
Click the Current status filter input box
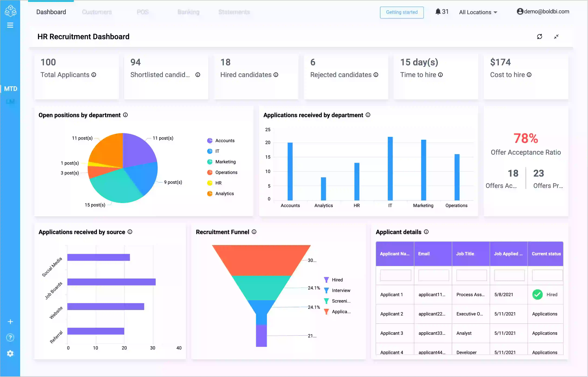(x=547, y=276)
